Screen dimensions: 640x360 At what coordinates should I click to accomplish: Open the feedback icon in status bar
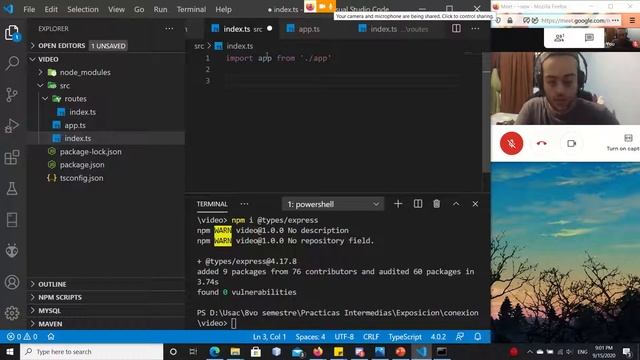click(460, 337)
